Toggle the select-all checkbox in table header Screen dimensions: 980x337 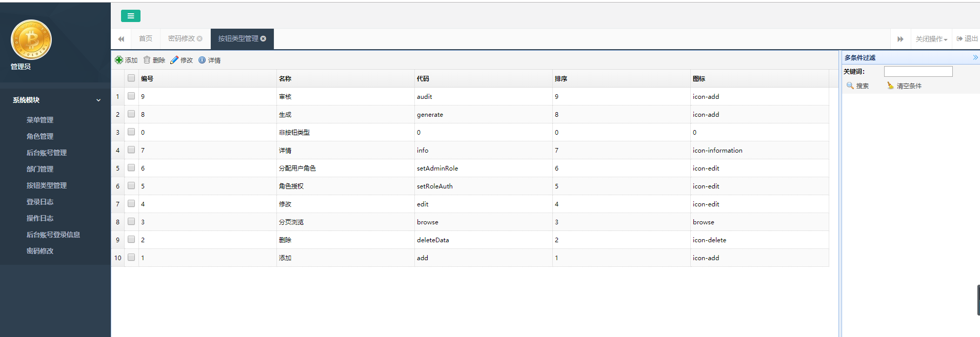point(131,78)
